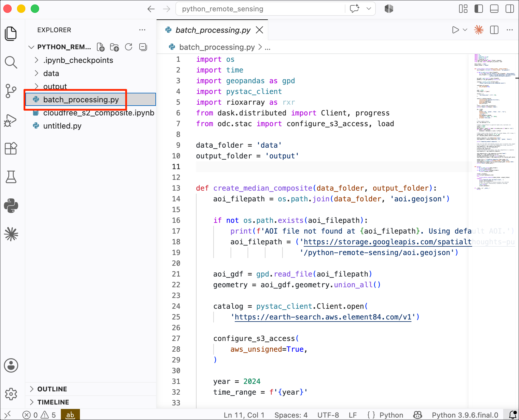The height and width of the screenshot is (420, 519).
Task: Open the earth-search.aws.element84.com link
Action: coord(323,317)
